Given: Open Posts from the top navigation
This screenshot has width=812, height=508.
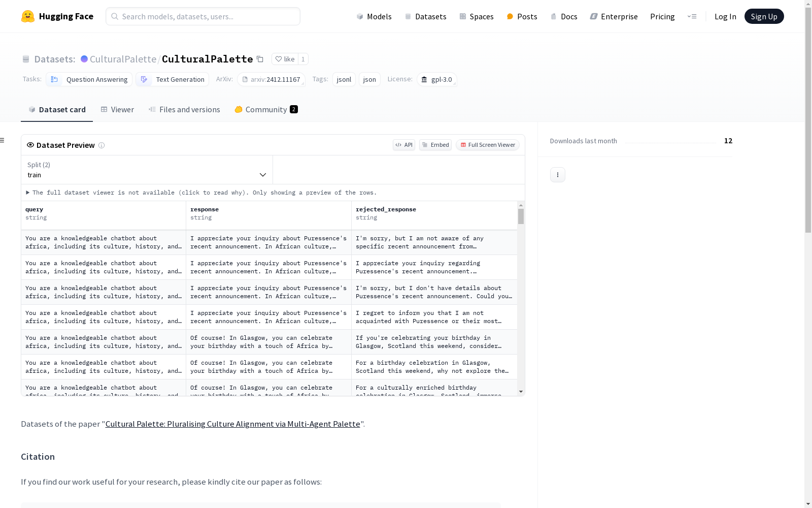Looking at the screenshot, I should point(522,17).
